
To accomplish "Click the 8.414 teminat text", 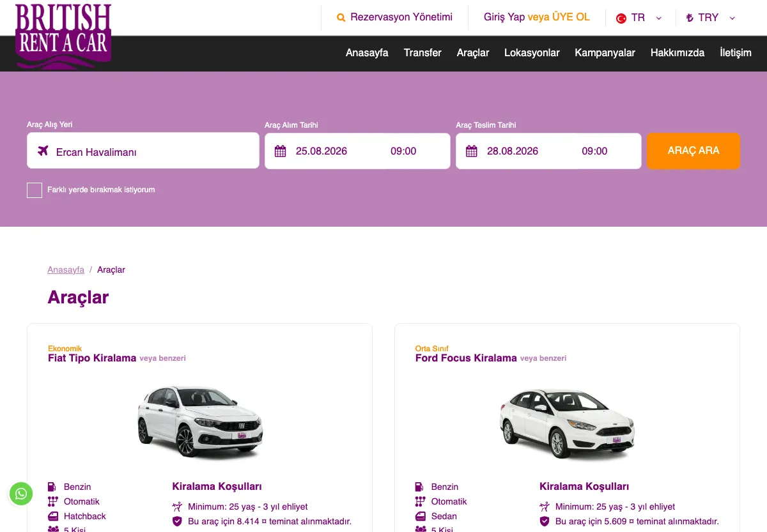I will pyautogui.click(x=270, y=521).
